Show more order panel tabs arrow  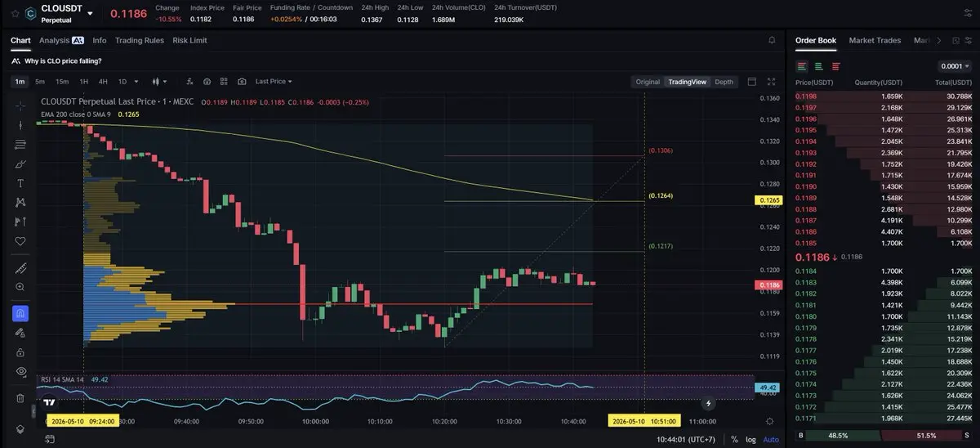pos(939,40)
